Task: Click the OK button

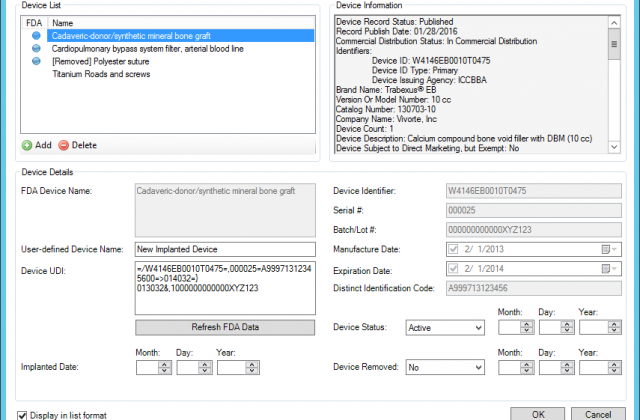Action: pyautogui.click(x=538, y=413)
